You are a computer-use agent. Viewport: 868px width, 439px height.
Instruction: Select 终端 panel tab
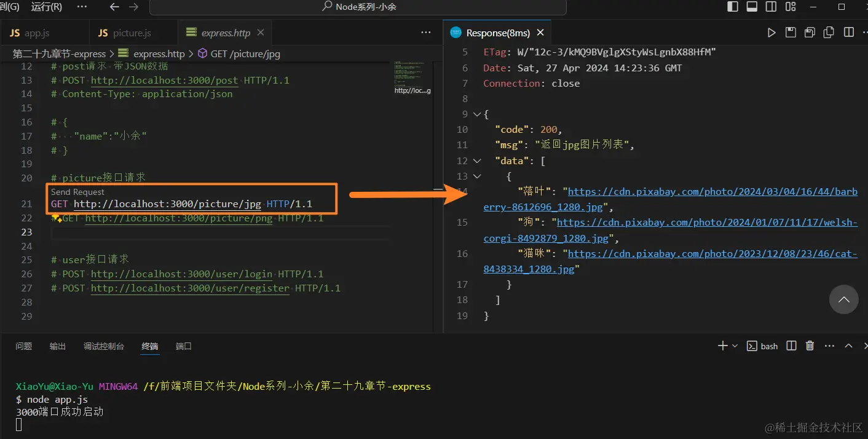[x=150, y=346]
